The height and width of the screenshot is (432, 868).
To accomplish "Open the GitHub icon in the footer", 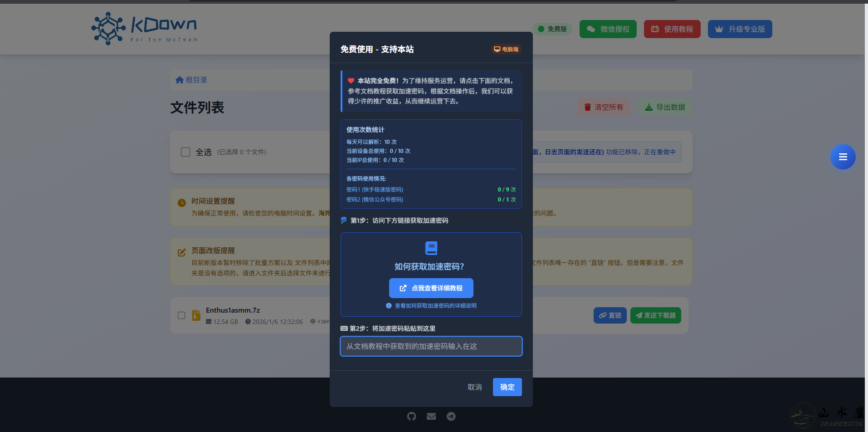I will click(411, 416).
